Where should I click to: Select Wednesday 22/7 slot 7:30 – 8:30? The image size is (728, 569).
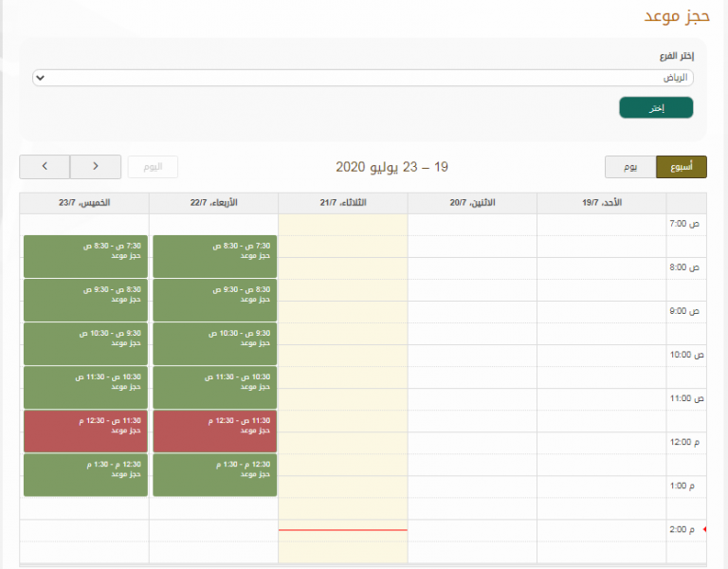tap(215, 256)
